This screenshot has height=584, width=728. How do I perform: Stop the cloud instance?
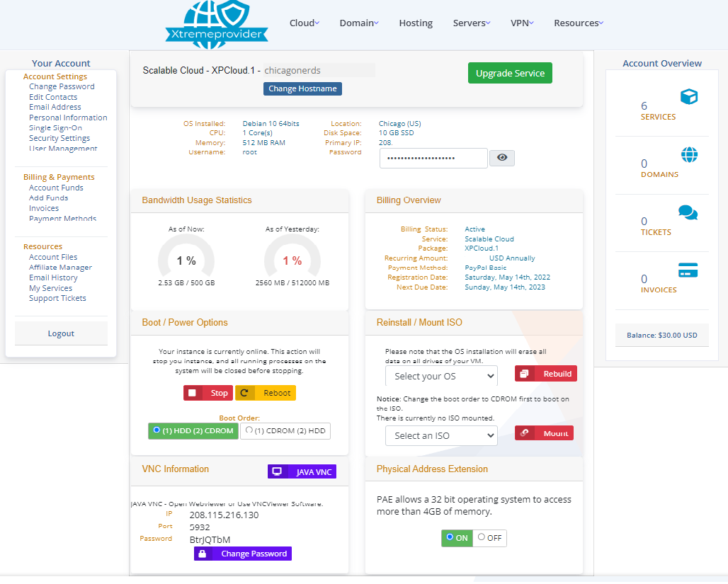208,393
